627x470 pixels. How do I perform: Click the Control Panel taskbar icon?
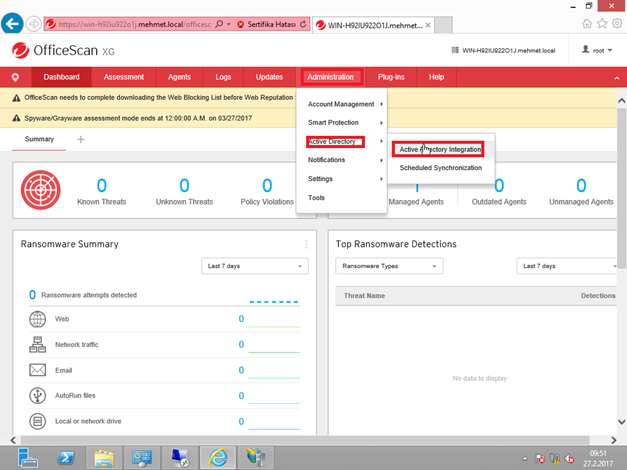tap(142, 458)
